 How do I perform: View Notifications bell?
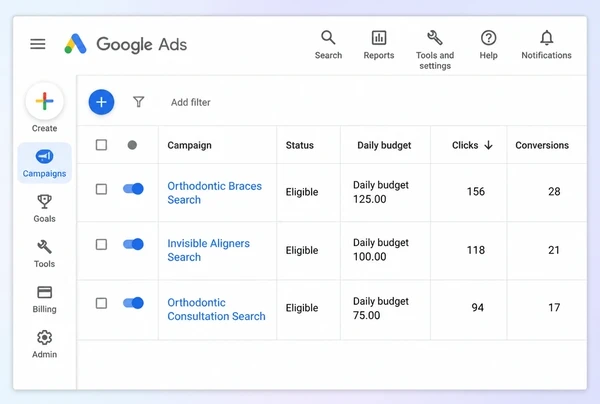[x=546, y=45]
